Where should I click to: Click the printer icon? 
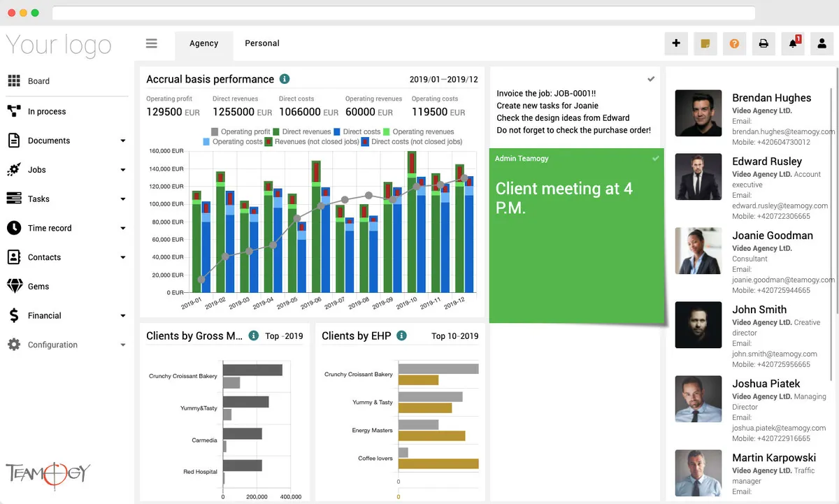click(x=763, y=43)
